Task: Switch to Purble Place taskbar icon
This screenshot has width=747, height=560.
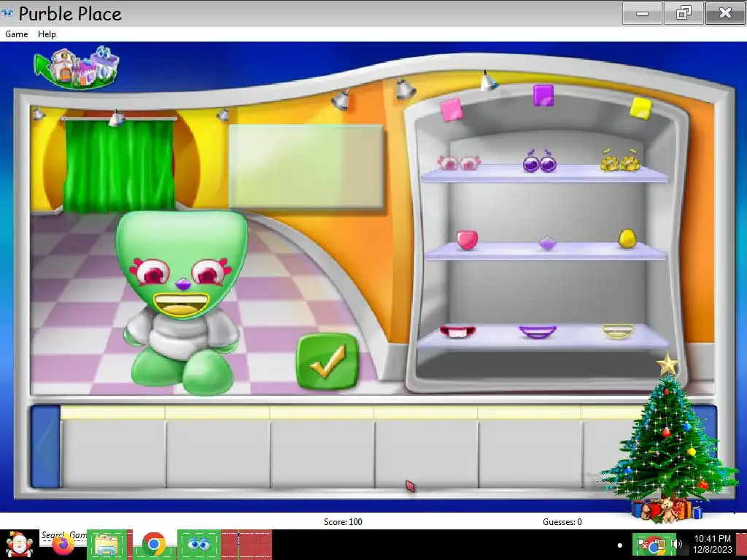Action: (x=198, y=544)
